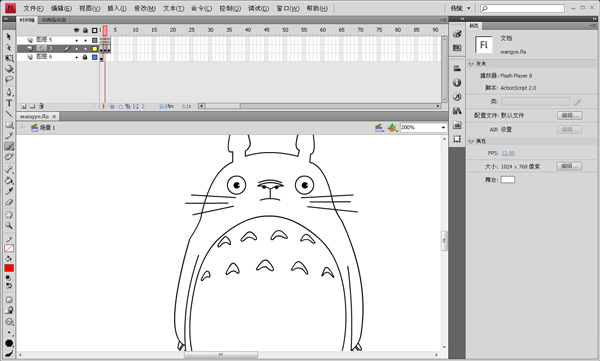Viewport: 600px width, 361px height.
Task: Select the Hand tool
Action: 9,215
